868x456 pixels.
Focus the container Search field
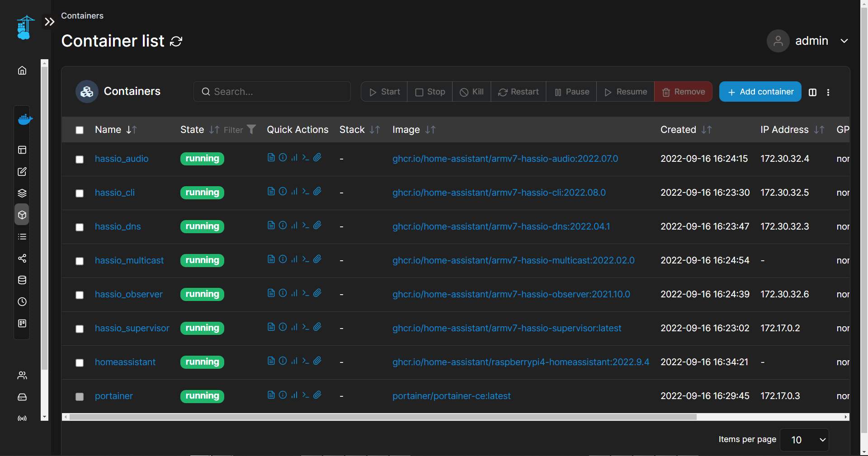[x=272, y=92]
